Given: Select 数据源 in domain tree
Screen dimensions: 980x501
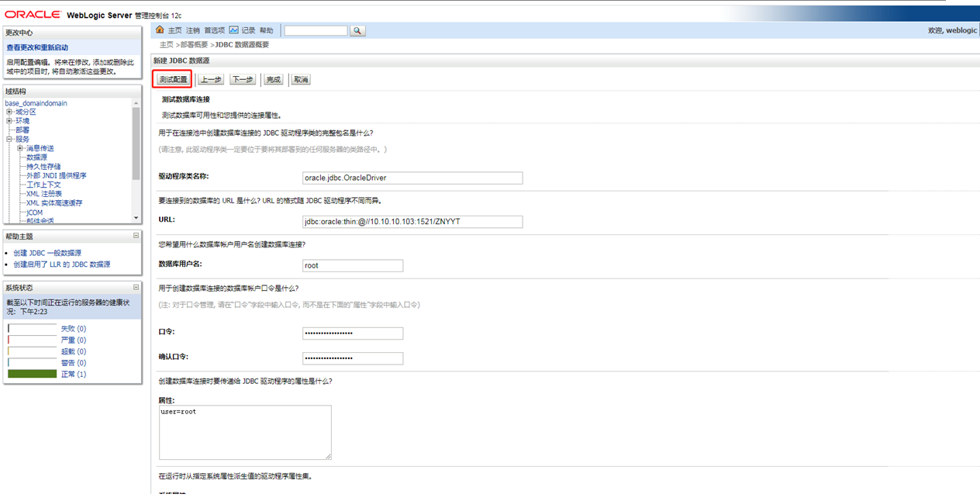Looking at the screenshot, I should coord(36,157).
